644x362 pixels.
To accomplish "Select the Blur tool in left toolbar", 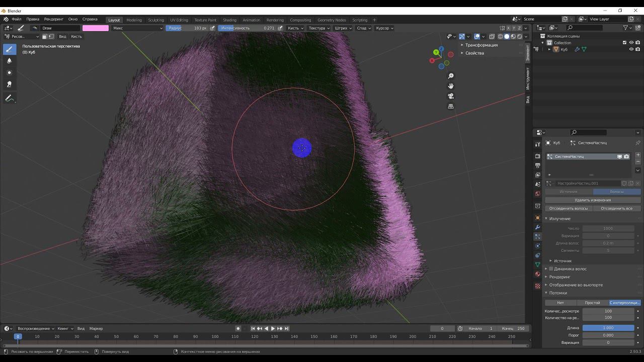I will 10,61.
